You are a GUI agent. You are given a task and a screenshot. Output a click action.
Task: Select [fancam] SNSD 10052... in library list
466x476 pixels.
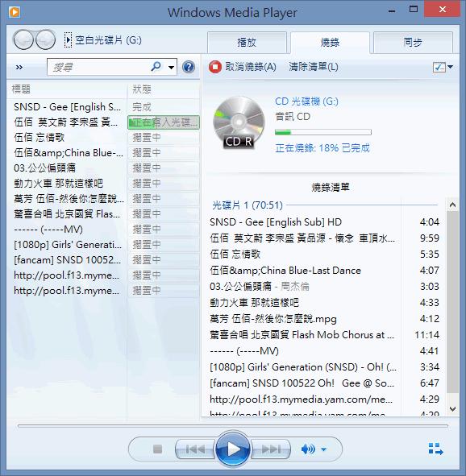point(67,260)
